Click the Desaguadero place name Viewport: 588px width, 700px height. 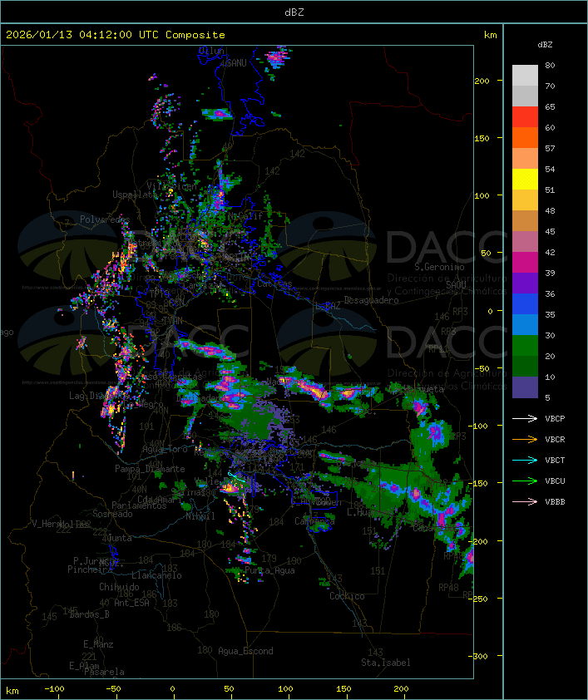click(372, 300)
